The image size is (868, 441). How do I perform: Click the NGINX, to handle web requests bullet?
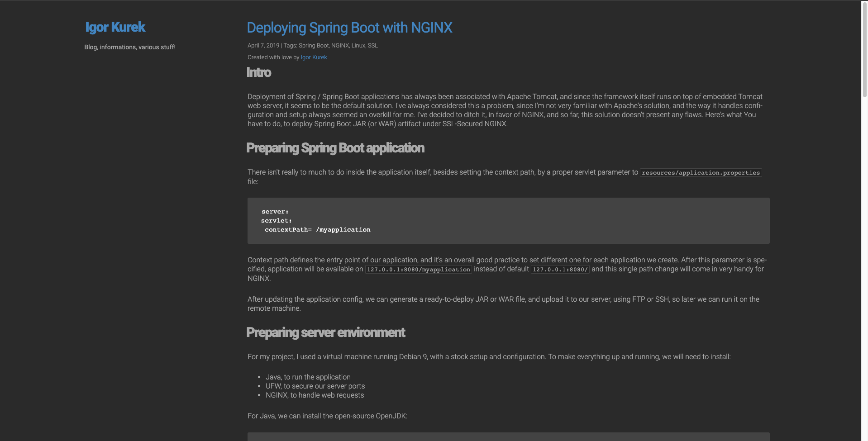pyautogui.click(x=315, y=395)
